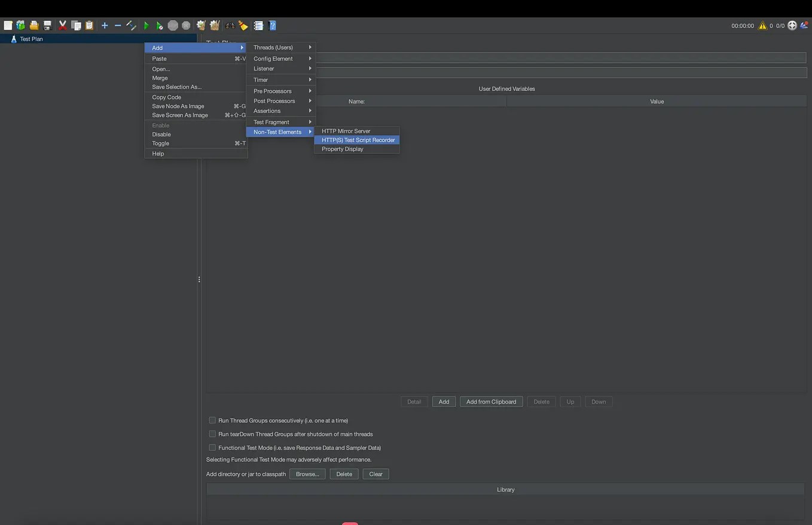This screenshot has height=525, width=812.
Task: Click the binoculars Search icon
Action: coord(230,26)
